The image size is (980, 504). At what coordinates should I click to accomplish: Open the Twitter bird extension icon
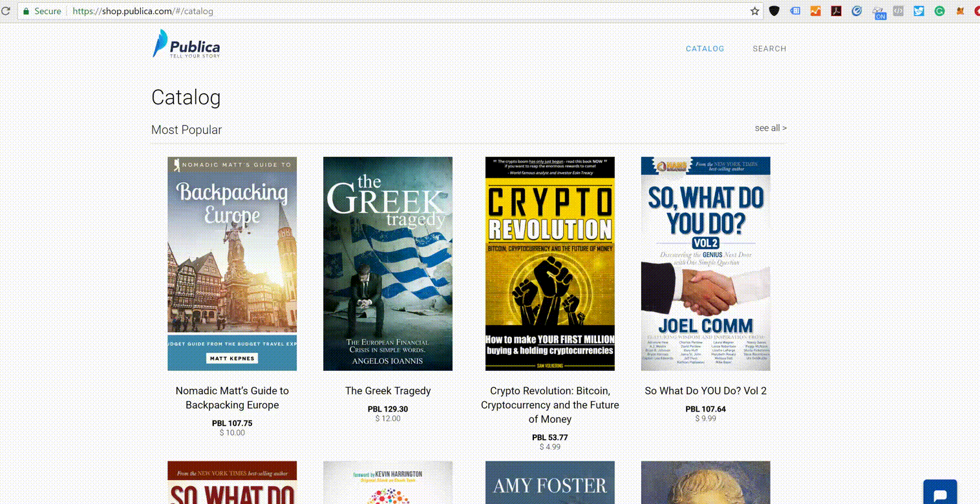[x=919, y=11]
